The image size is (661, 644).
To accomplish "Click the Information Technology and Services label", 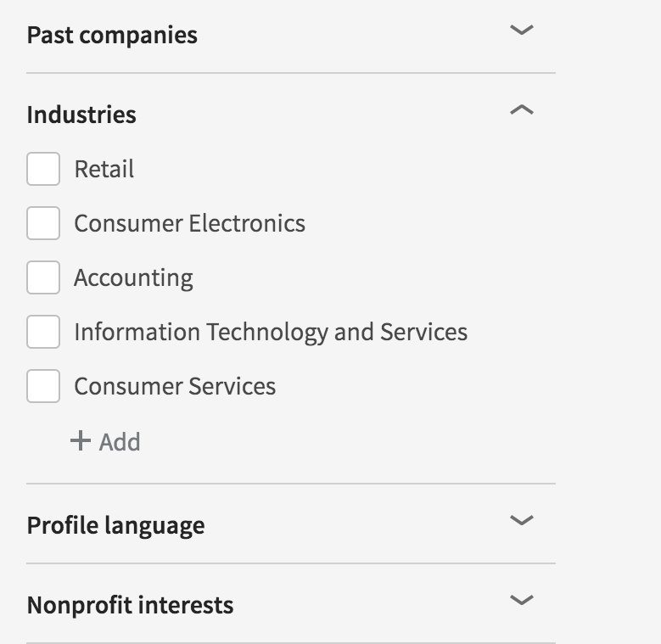I will pos(271,332).
